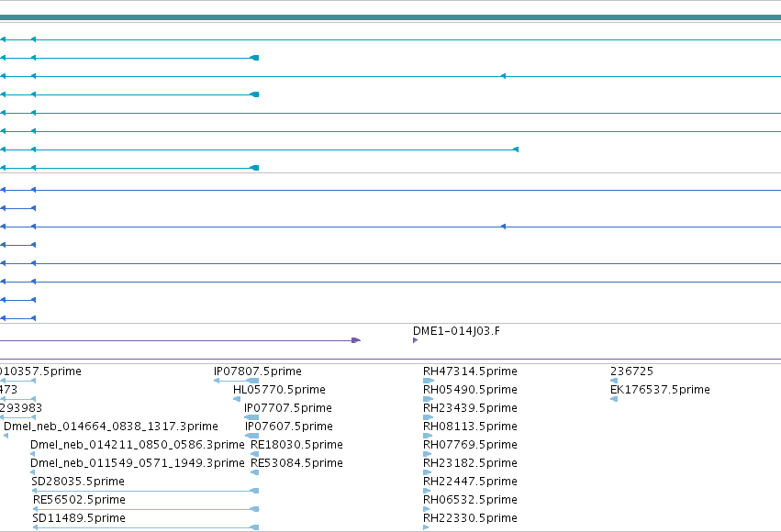Select the RH06532.5prime label
781x532 pixels.
470,500
